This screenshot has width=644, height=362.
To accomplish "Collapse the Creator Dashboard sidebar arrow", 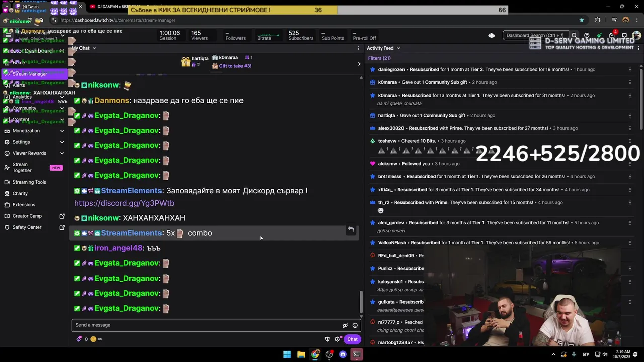I will (62, 51).
